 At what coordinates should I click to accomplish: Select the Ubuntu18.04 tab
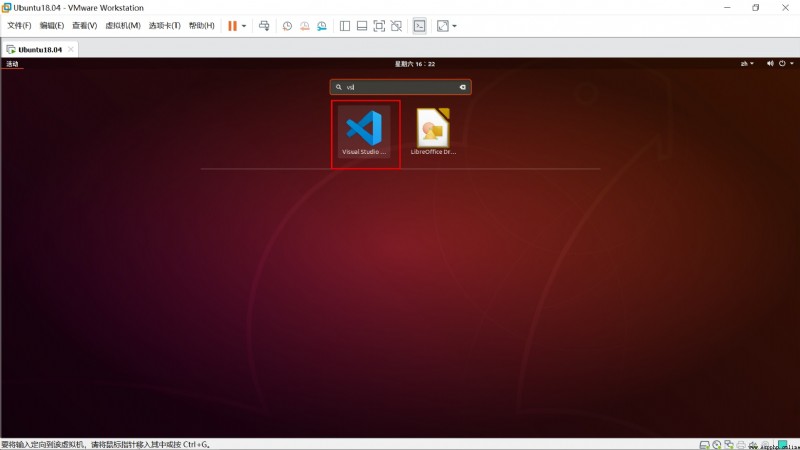click(40, 49)
